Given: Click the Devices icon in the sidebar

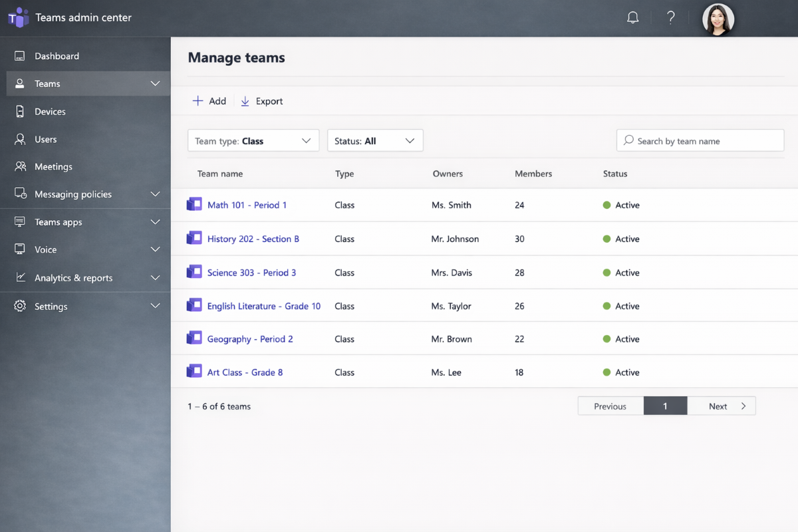Looking at the screenshot, I should [20, 111].
